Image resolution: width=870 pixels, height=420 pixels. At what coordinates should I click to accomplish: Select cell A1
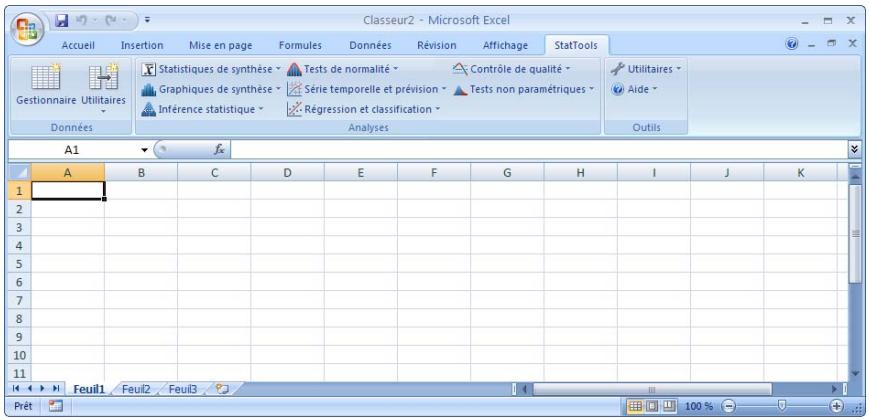[68, 190]
